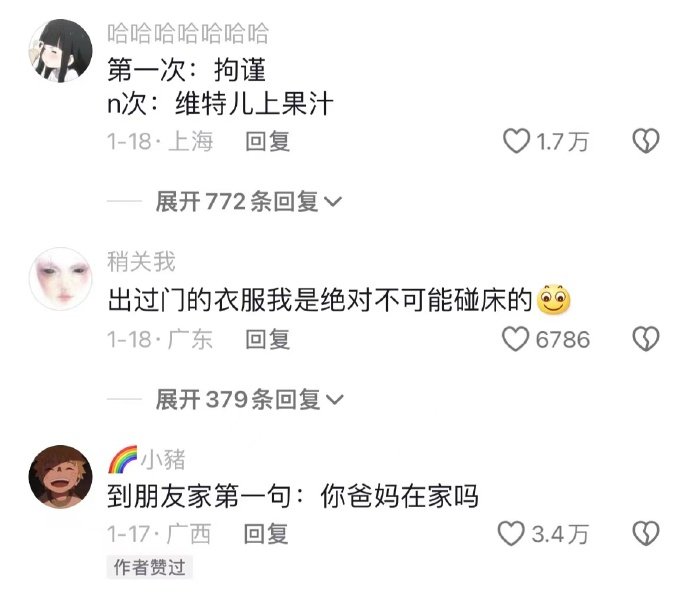Tap broken heart on 小猪's comment
Image resolution: width=690 pixels, height=600 pixels.
click(x=646, y=534)
